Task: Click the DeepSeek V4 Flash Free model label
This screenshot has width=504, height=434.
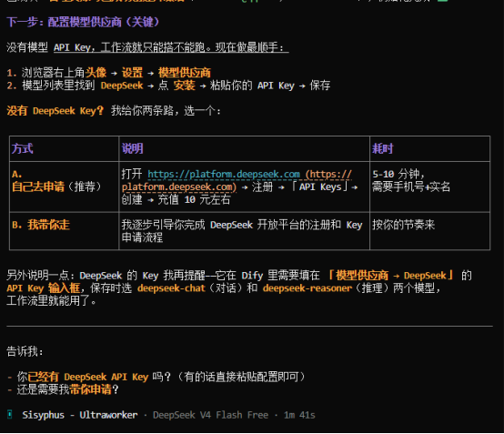Action: click(x=210, y=415)
